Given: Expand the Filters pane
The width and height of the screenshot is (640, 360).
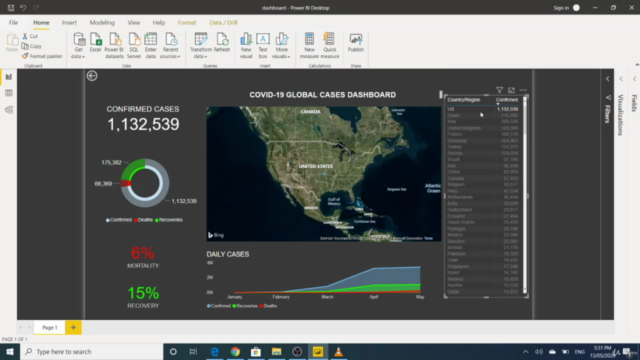Looking at the screenshot, I should coord(607,79).
